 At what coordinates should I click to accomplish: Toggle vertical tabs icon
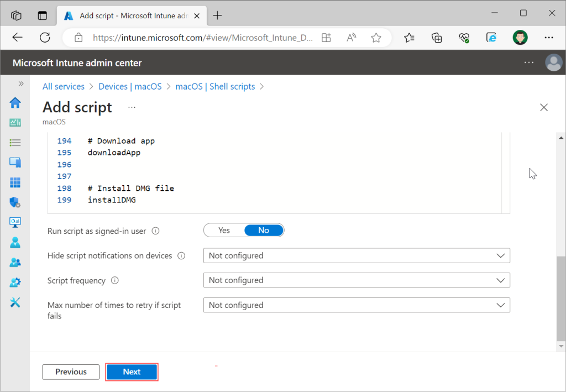pyautogui.click(x=42, y=15)
